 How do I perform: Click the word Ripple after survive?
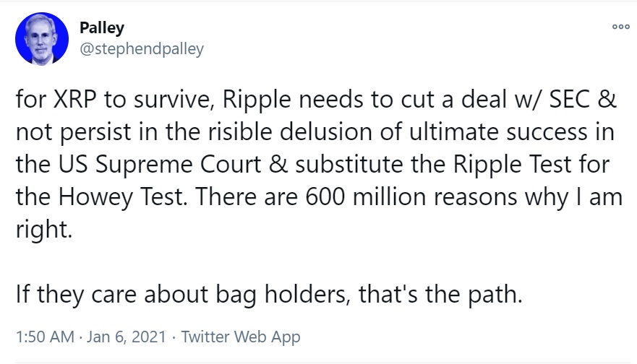click(257, 100)
